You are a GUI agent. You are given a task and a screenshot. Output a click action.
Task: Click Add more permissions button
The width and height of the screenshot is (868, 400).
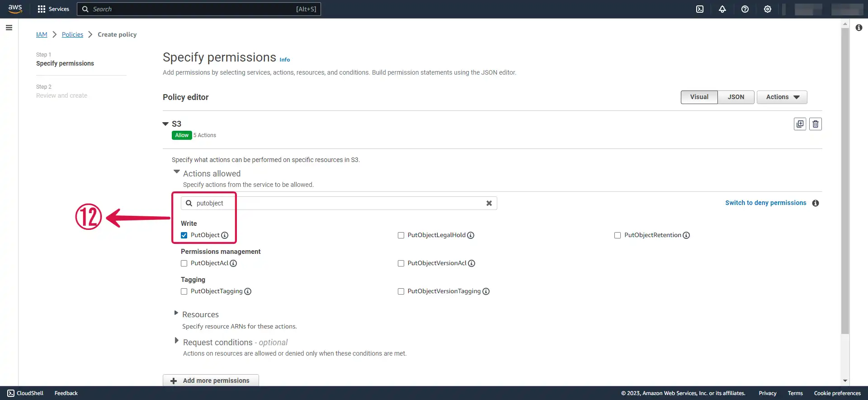click(x=211, y=381)
